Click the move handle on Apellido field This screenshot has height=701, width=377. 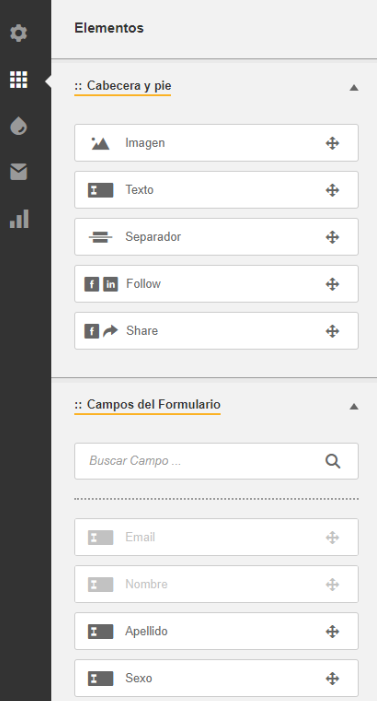click(x=332, y=631)
